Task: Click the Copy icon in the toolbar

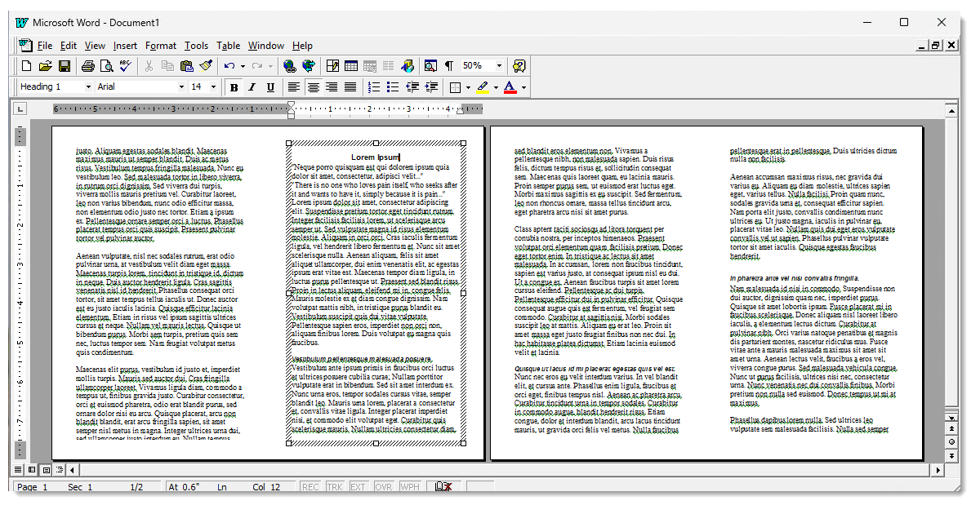Action: point(167,66)
